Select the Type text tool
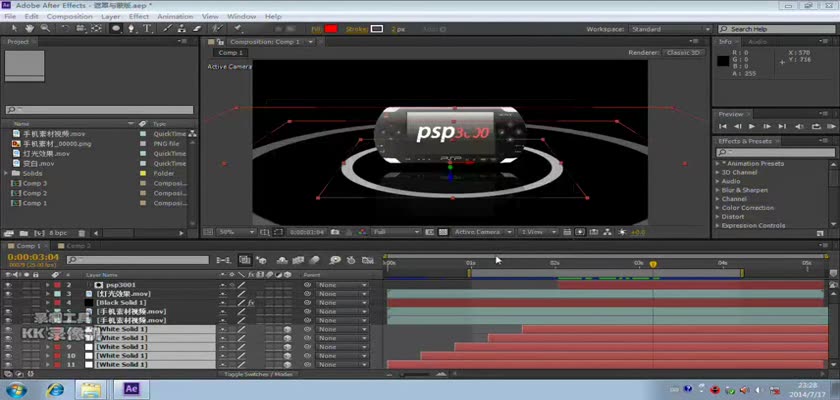The image size is (840, 400). [x=146, y=29]
